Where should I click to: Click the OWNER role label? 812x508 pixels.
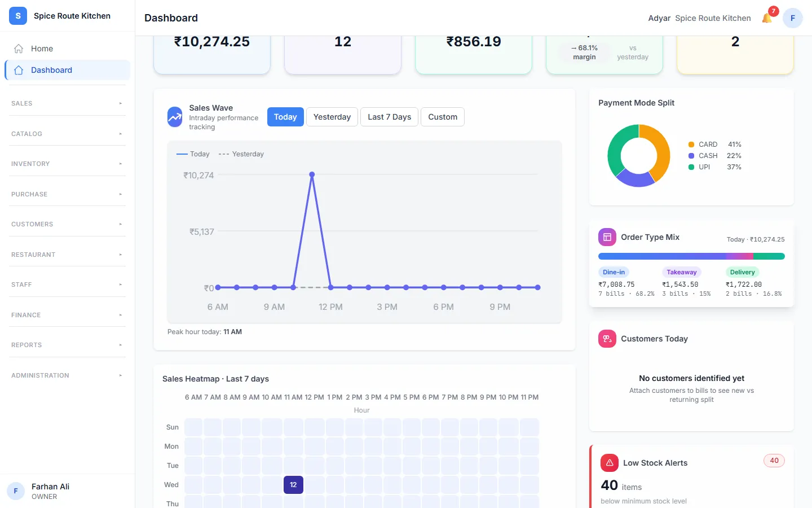(x=45, y=497)
